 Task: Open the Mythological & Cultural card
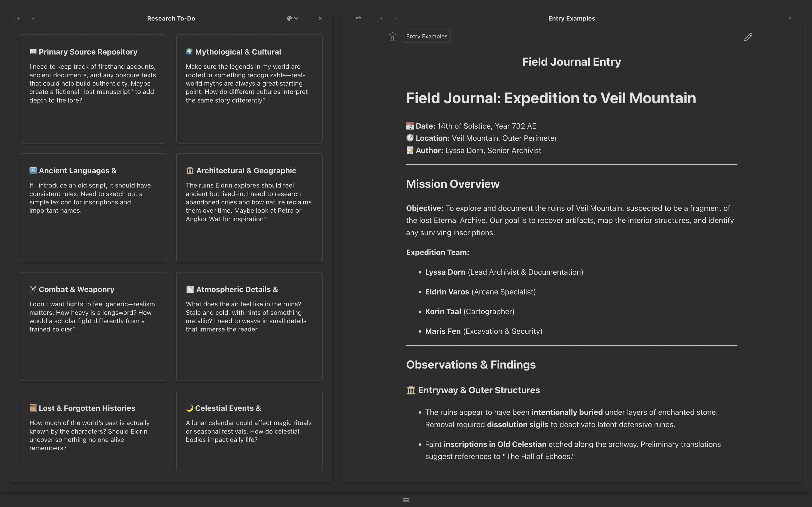(249, 89)
